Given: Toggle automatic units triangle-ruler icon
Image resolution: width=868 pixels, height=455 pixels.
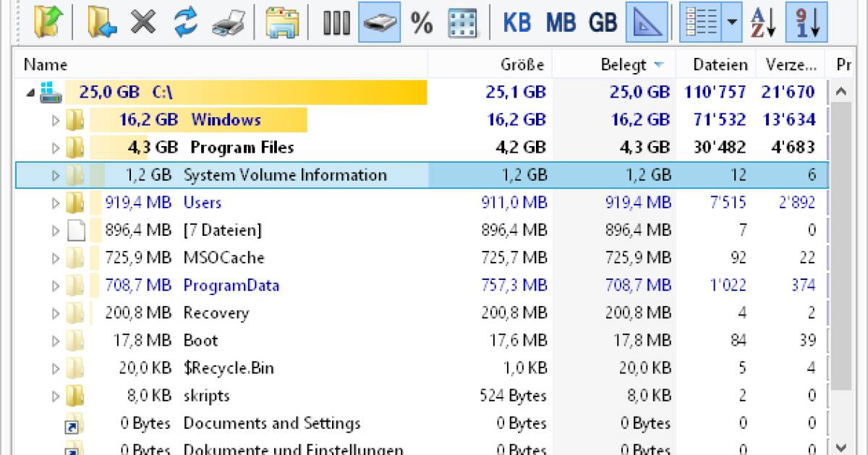Looking at the screenshot, I should click(x=647, y=23).
